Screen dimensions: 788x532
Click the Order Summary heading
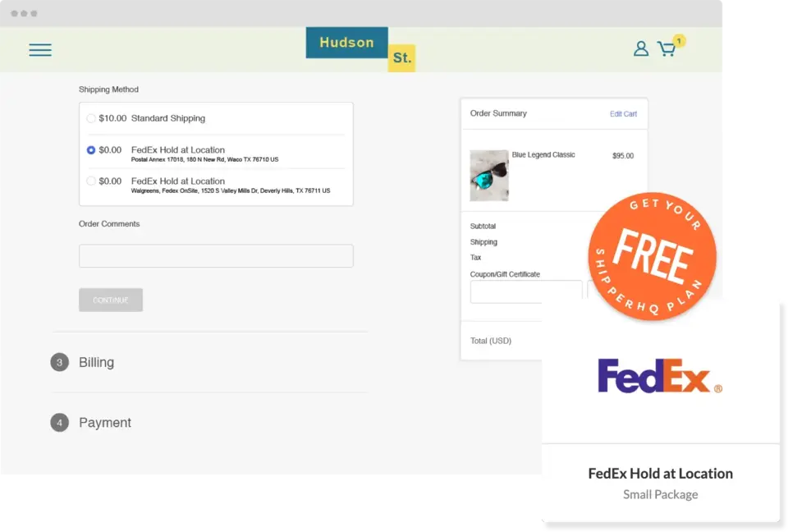click(x=498, y=113)
